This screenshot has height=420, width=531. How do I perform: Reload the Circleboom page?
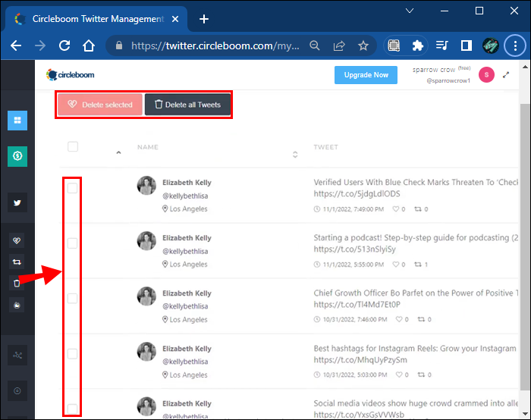tap(64, 45)
